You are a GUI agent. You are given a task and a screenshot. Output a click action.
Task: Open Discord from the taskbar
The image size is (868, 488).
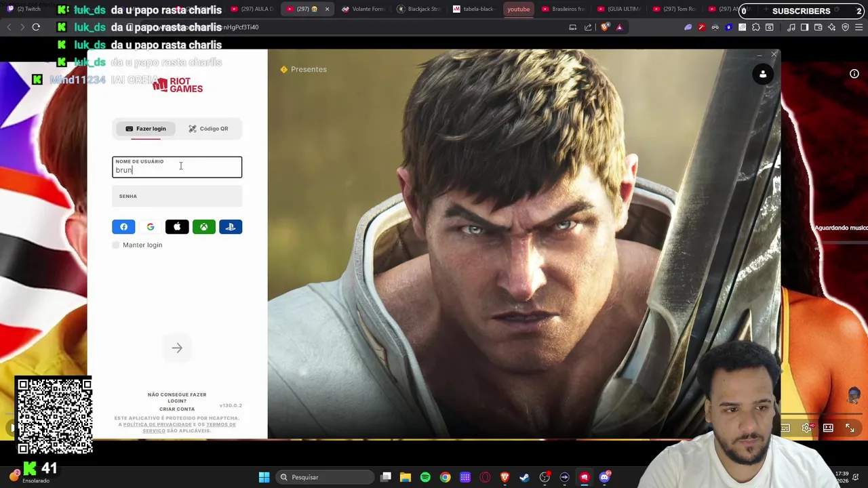pyautogui.click(x=604, y=477)
